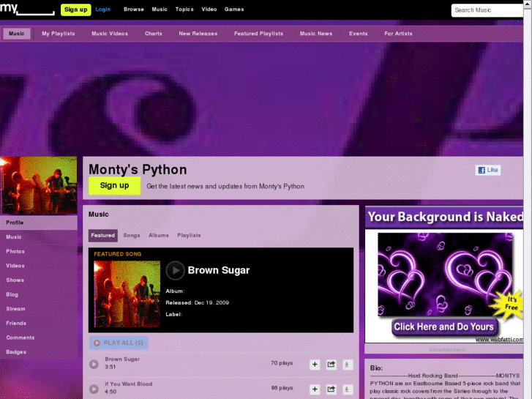Screen dimensions: 532x399
Task: Download the Brown Sugar track
Action: (347, 365)
